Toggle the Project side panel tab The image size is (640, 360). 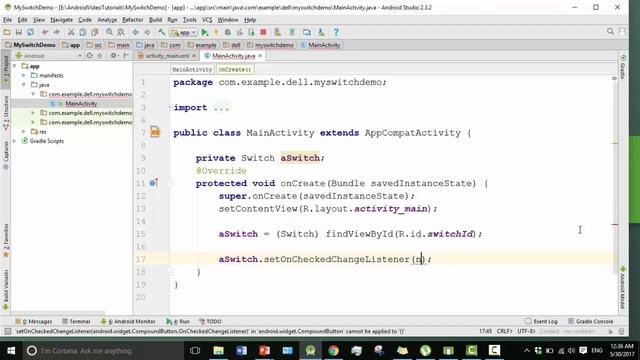click(6, 68)
